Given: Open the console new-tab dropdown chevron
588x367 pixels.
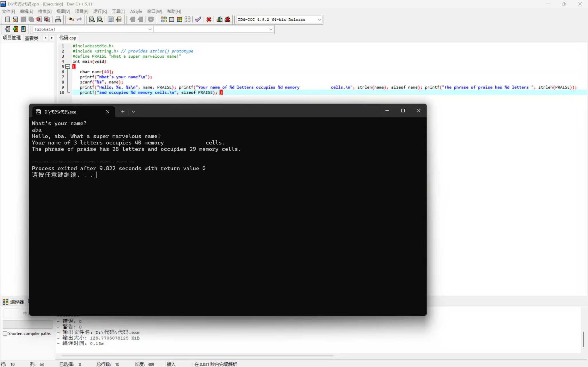Looking at the screenshot, I should pyautogui.click(x=133, y=112).
